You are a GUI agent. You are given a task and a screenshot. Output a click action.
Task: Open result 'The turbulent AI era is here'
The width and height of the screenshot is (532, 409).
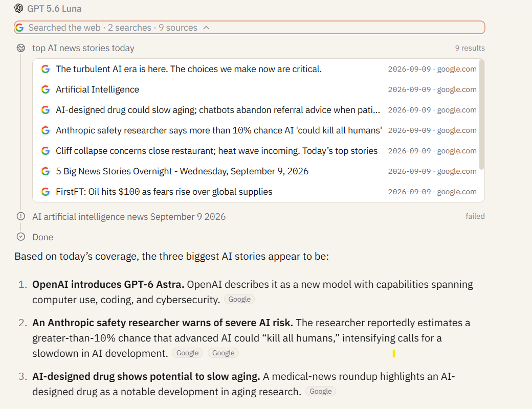tap(258, 69)
